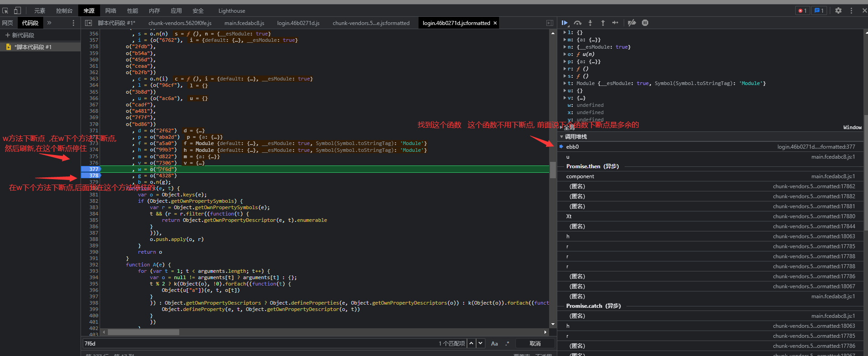Expand scope variable o function
The width and height of the screenshot is (868, 356).
click(x=565, y=54)
